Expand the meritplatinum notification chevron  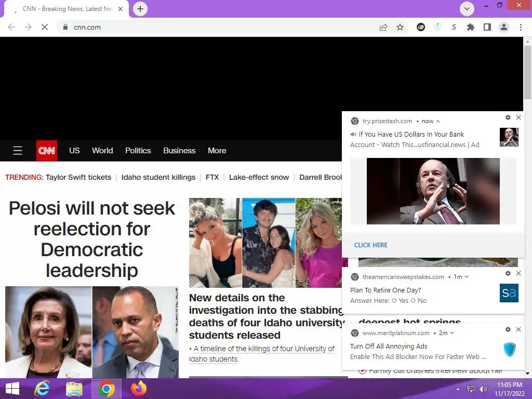click(452, 333)
